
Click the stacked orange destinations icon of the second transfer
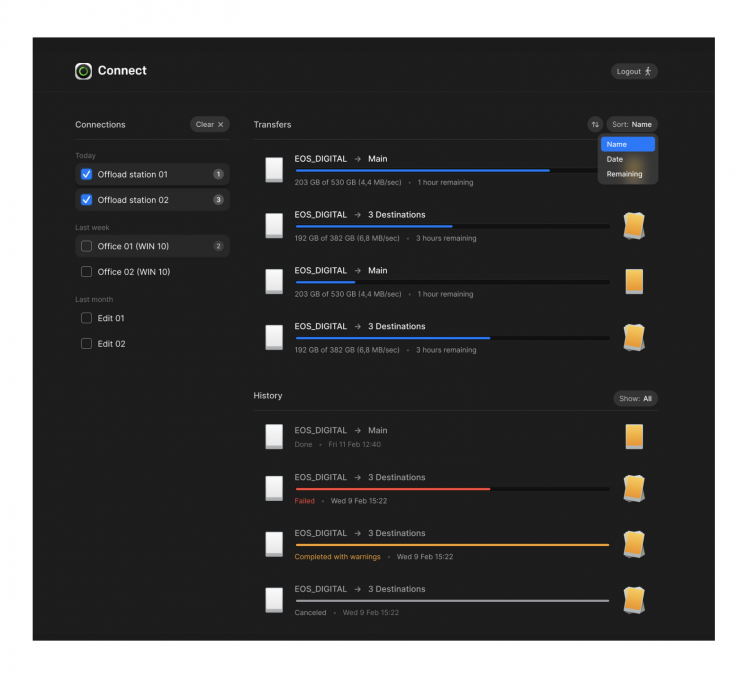point(633,225)
